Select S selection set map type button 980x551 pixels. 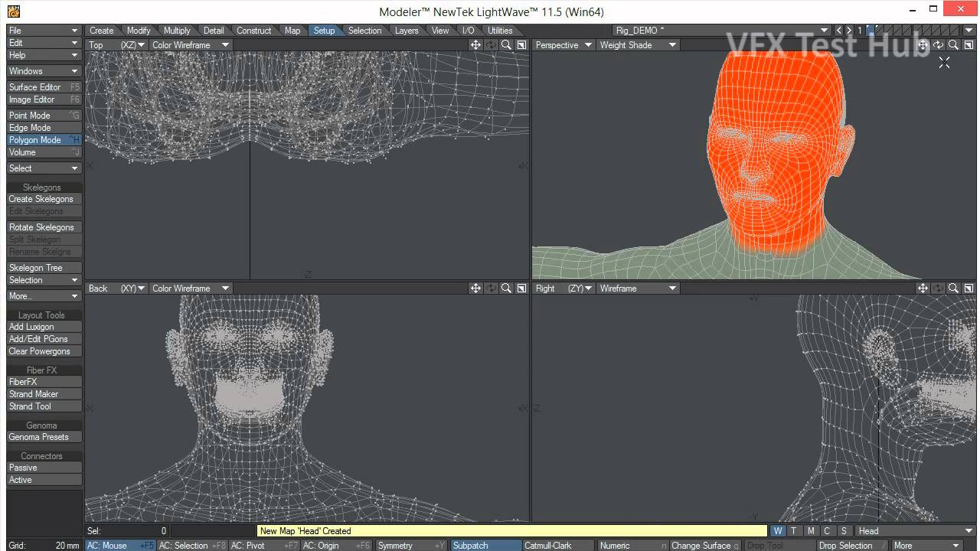[844, 531]
